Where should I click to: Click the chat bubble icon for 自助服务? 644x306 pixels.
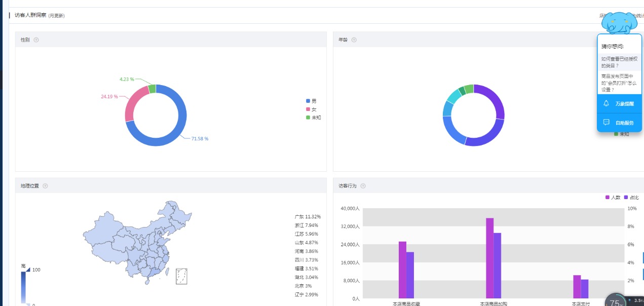[606, 123]
